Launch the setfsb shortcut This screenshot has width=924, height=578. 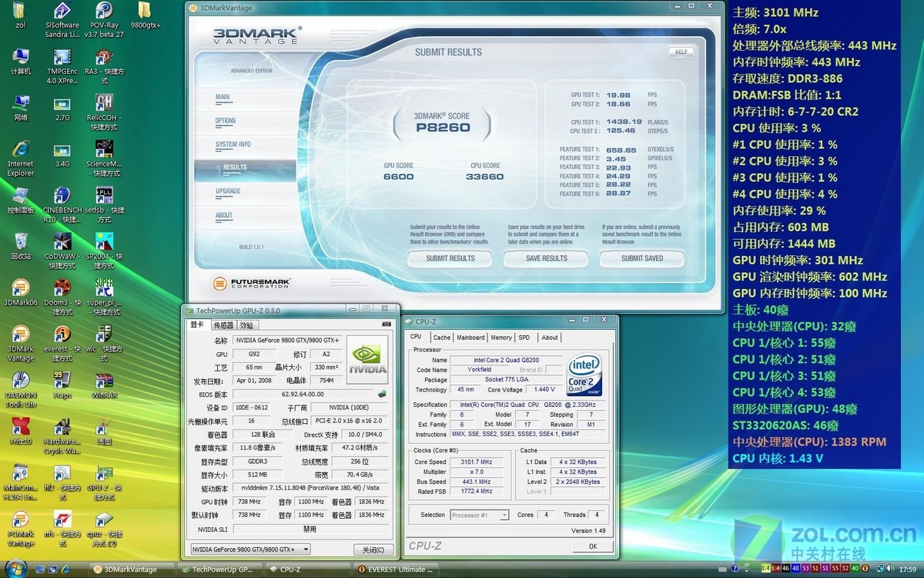104,204
